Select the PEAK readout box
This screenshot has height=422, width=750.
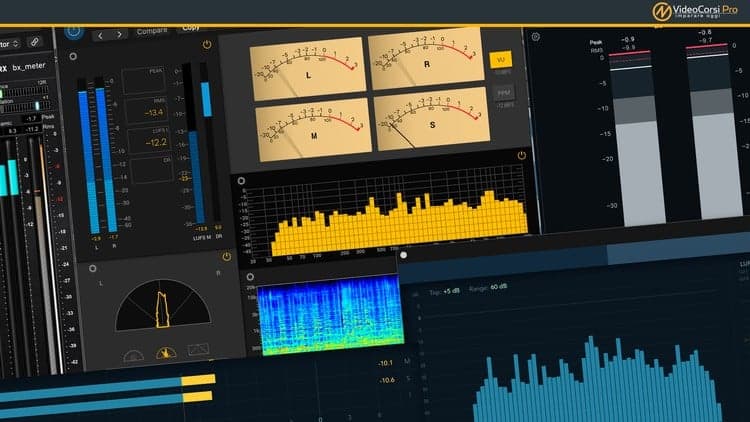(144, 80)
